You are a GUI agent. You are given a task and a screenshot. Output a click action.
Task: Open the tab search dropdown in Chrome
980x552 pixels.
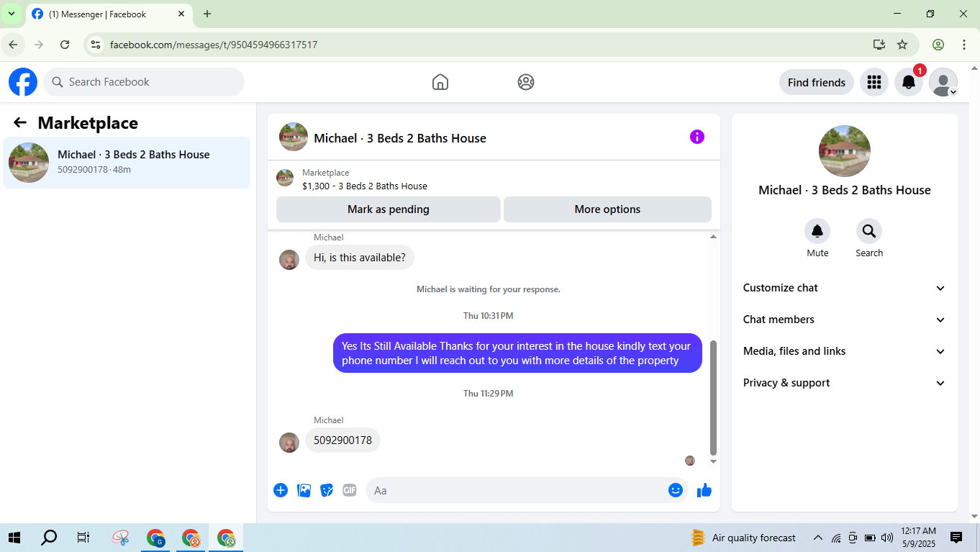12,14
